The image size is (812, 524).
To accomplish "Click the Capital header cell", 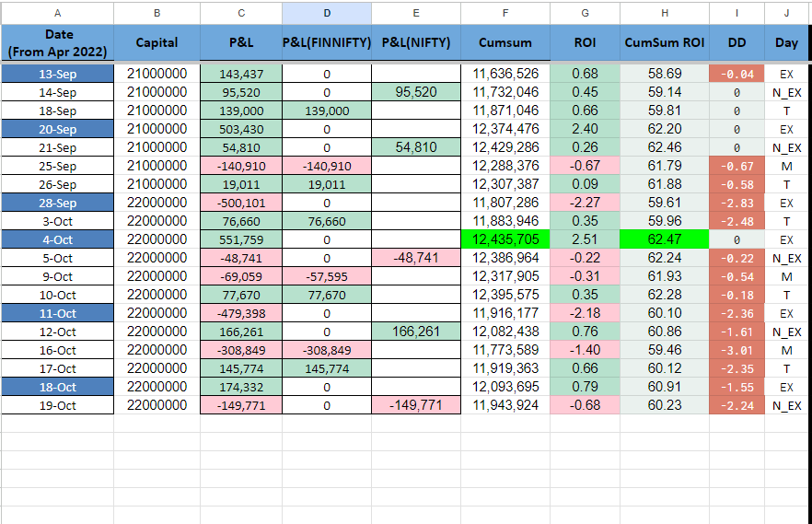I will click(157, 42).
